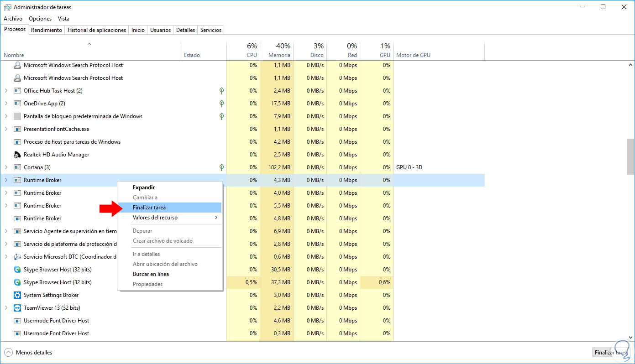The height and width of the screenshot is (364, 635).
Task: Select the Runtime Broker icon using 5,5 MB
Action: coord(17,206)
